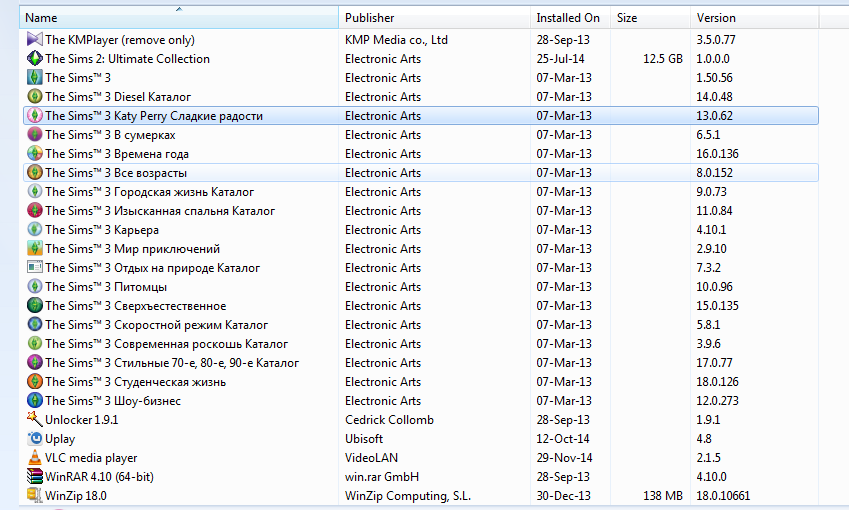Click install date '25-Jul-14'
The width and height of the screenshot is (849, 510).
tap(560, 58)
